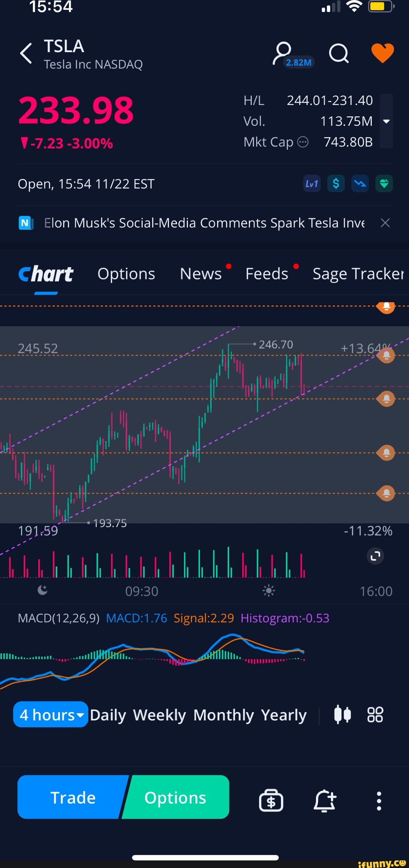Open the search magnifier icon
The width and height of the screenshot is (409, 868).
[339, 53]
